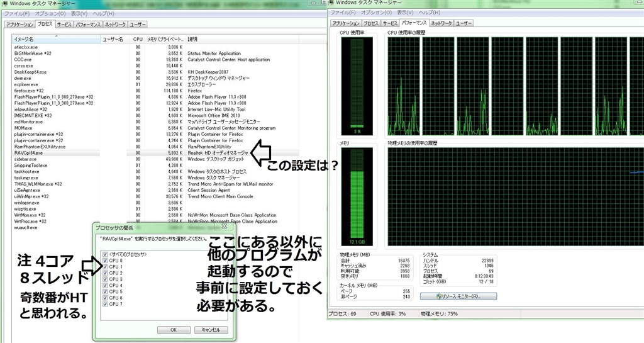
Task: Open ヘルプ(H) menu in left Task Manager
Action: (x=103, y=14)
